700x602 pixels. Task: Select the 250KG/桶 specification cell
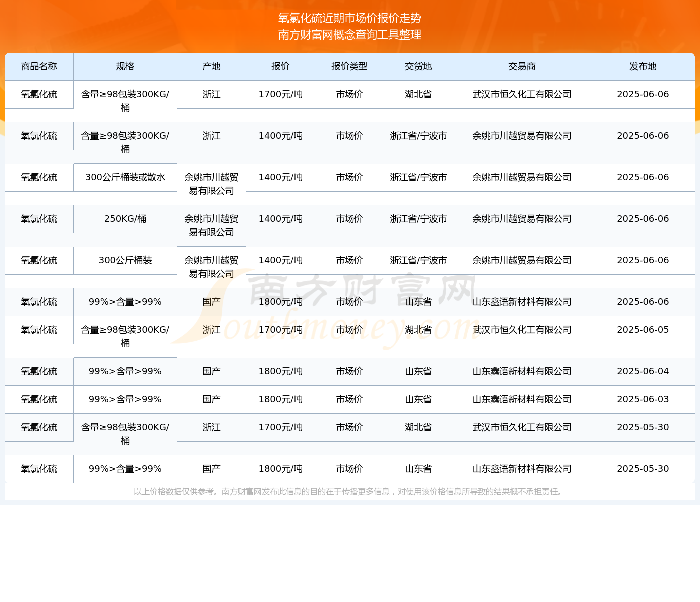(125, 219)
